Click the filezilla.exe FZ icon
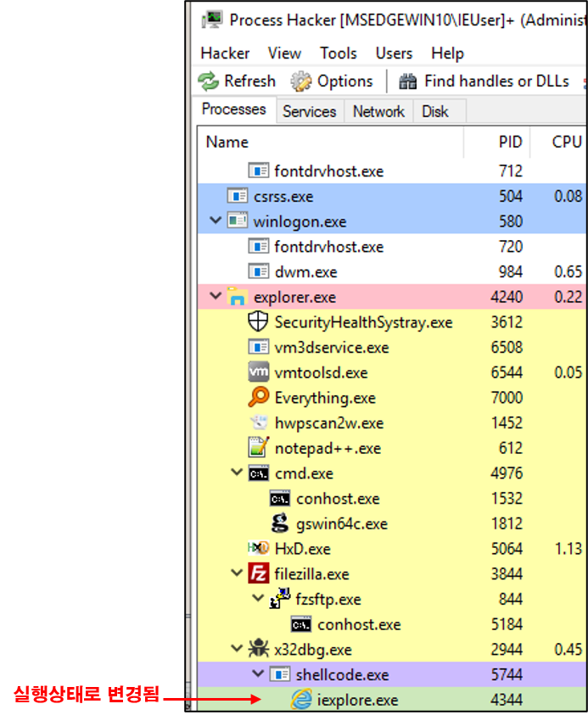 click(258, 573)
